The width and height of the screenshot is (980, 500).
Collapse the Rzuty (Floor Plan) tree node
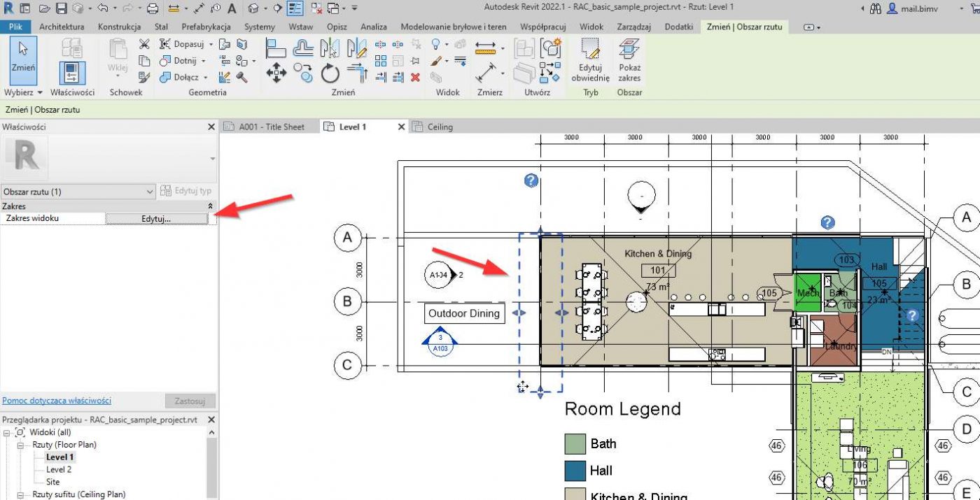(x=21, y=445)
